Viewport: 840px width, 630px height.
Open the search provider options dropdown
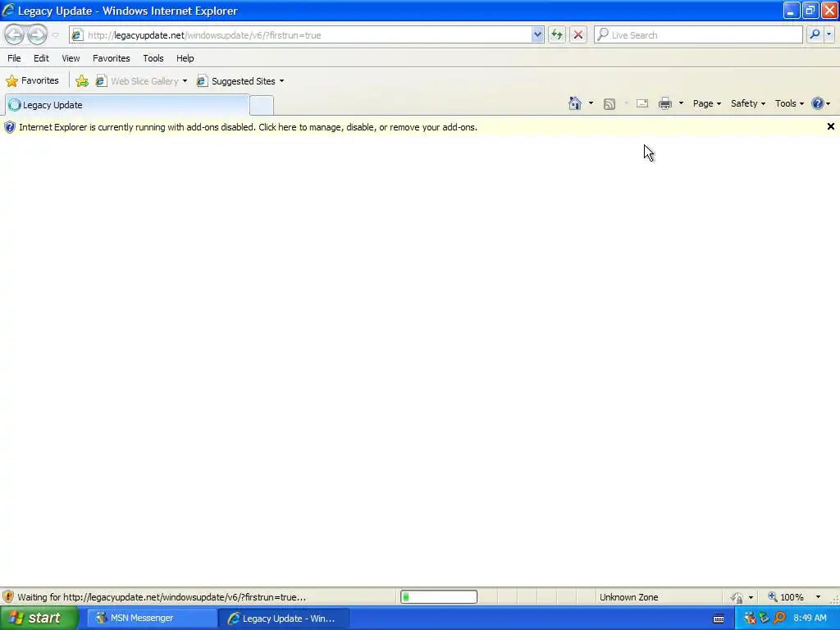(x=829, y=34)
